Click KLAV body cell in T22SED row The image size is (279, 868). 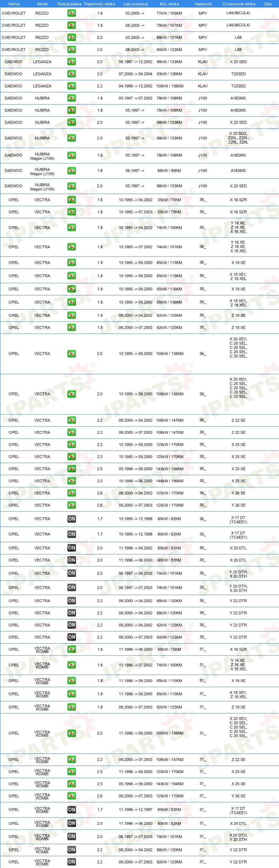pyautogui.click(x=203, y=86)
